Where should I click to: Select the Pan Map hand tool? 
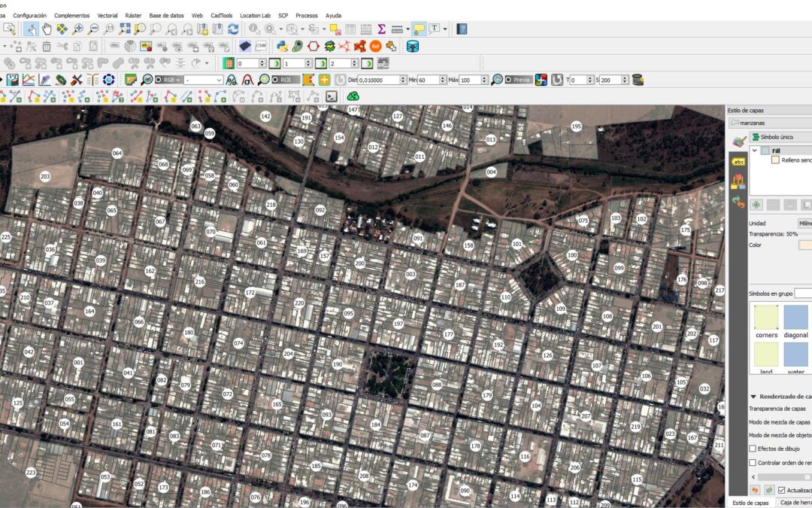pos(47,29)
